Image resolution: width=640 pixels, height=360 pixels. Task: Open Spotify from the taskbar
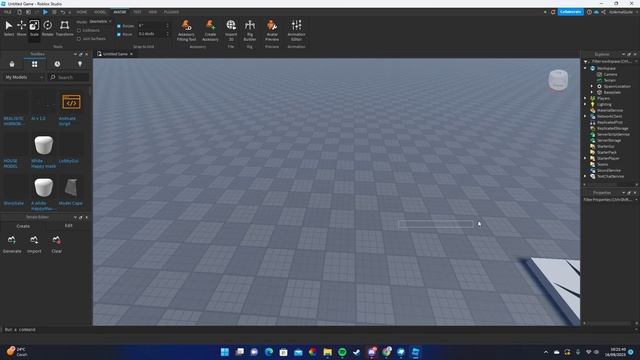click(x=342, y=352)
